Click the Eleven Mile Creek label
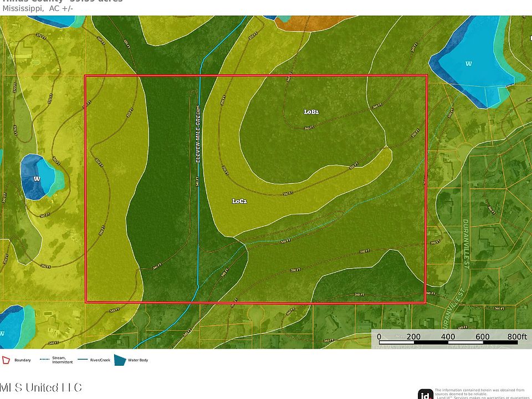532x399 pixels. click(197, 133)
